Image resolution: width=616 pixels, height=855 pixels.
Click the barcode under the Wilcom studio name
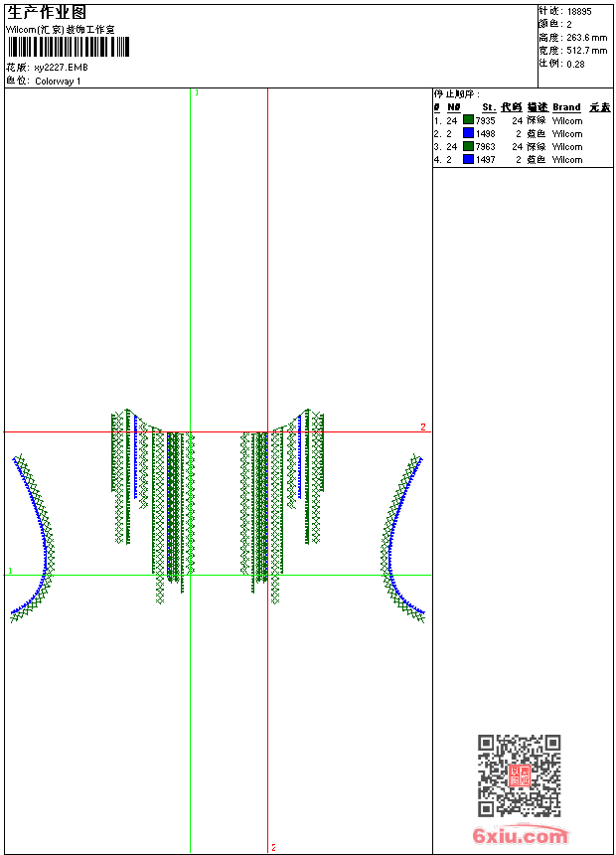coord(68,48)
